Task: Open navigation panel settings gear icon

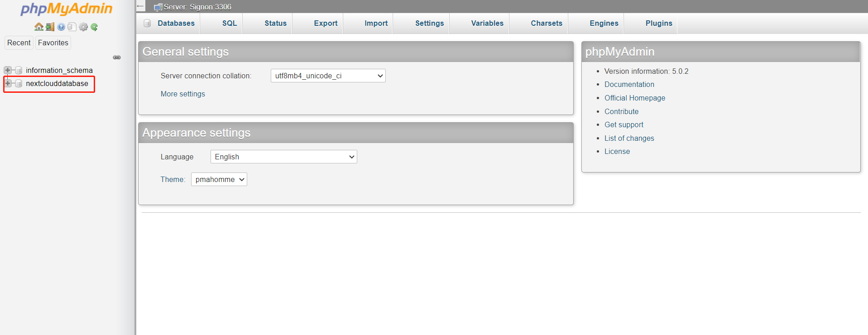Action: (x=83, y=27)
